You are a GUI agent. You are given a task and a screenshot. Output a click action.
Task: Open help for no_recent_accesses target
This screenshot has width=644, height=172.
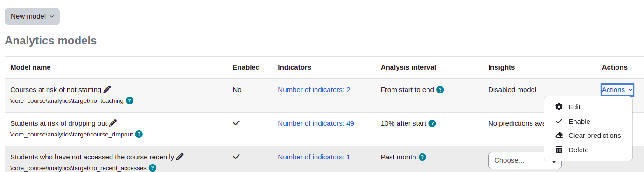click(152, 168)
